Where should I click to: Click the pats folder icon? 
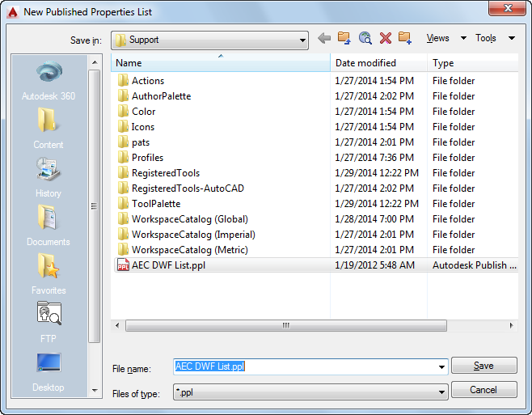coord(123,142)
